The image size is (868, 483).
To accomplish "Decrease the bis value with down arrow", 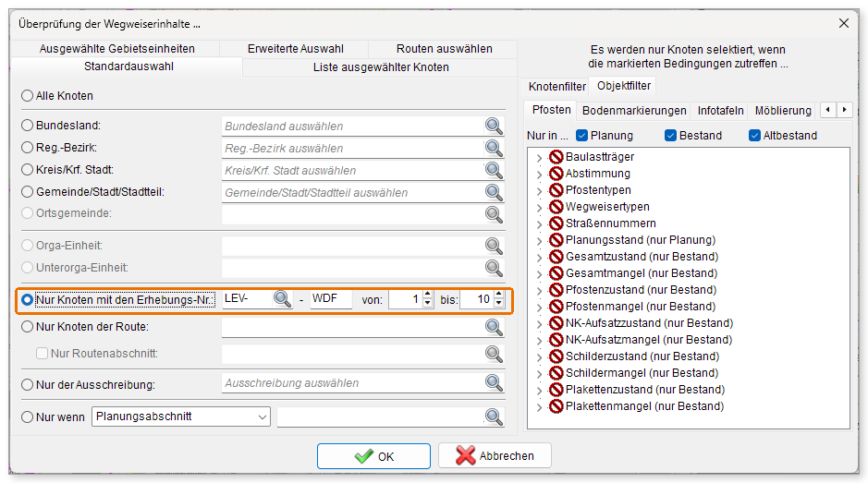I will 499,303.
